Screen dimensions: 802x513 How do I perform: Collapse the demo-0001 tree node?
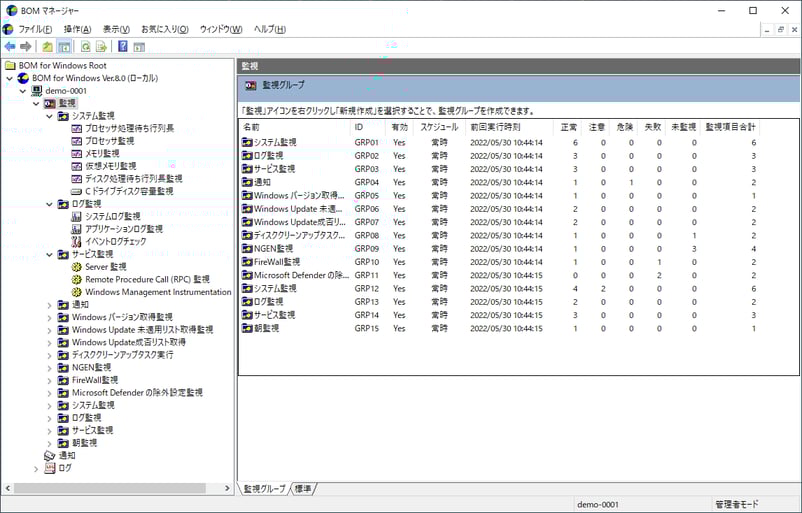tap(23, 91)
